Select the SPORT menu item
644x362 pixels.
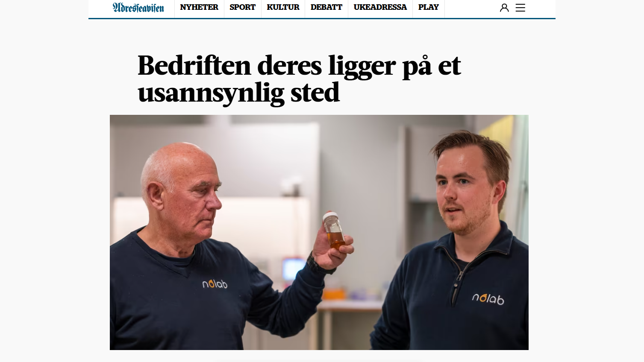(x=242, y=7)
